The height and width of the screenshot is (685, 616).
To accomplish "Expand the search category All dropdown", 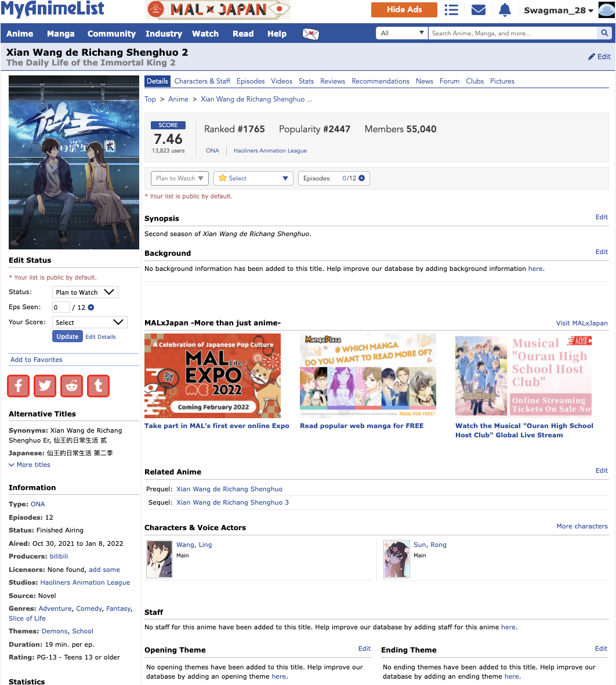I will pos(402,33).
